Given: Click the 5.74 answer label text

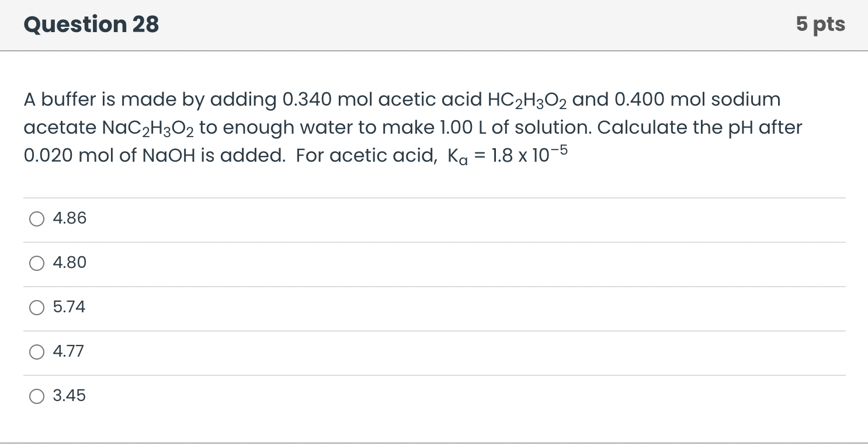Looking at the screenshot, I should point(69,307).
